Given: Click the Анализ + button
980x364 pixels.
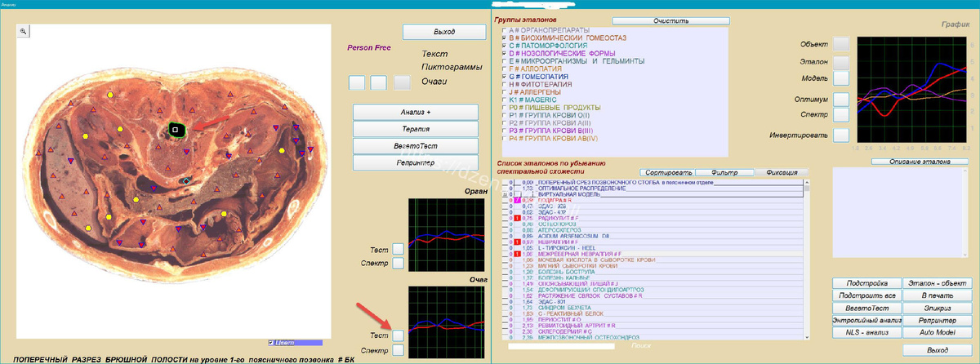Looking at the screenshot, I should (416, 112).
